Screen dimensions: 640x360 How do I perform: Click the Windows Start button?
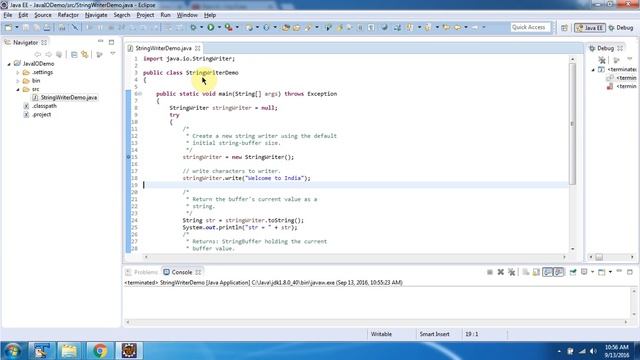tap(12, 351)
